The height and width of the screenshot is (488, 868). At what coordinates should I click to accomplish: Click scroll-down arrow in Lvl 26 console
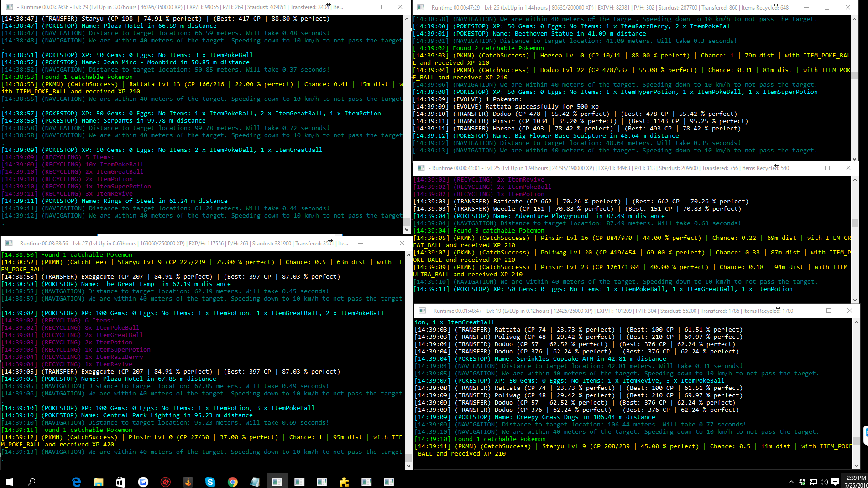tap(855, 158)
